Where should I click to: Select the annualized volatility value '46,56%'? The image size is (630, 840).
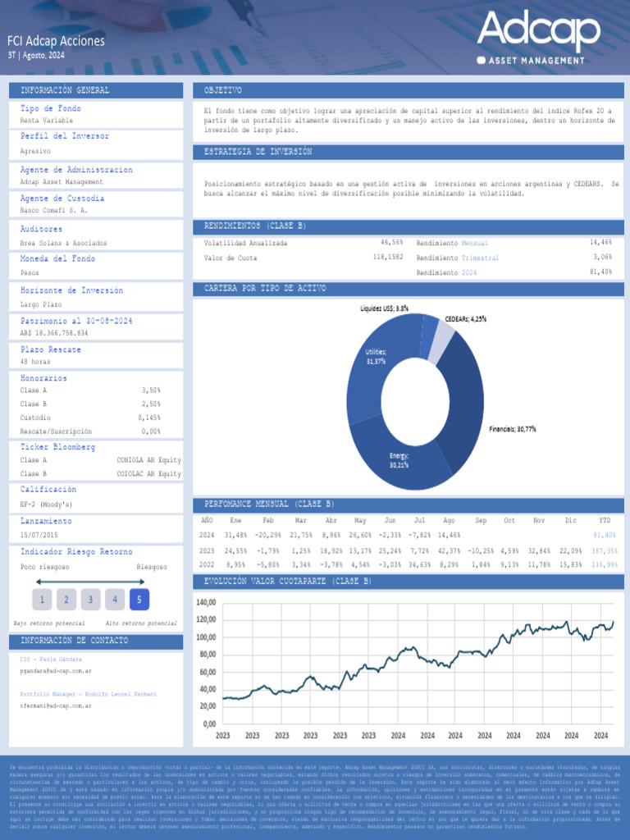pos(391,243)
